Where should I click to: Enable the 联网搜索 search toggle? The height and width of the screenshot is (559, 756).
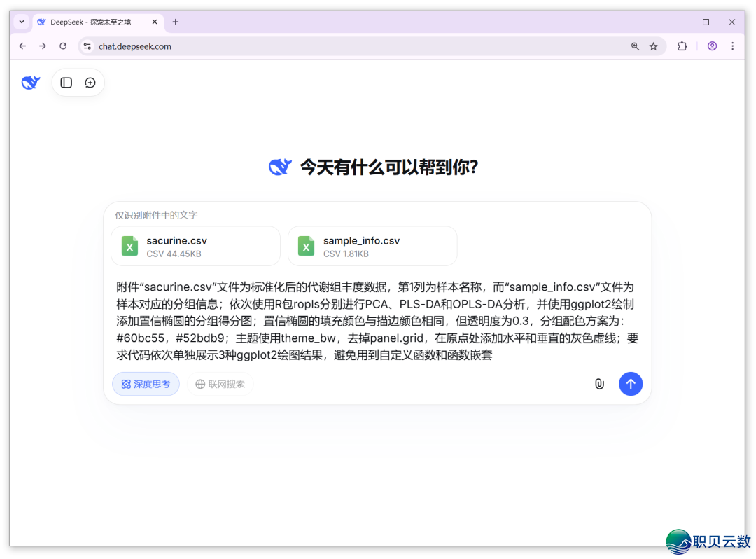[220, 384]
